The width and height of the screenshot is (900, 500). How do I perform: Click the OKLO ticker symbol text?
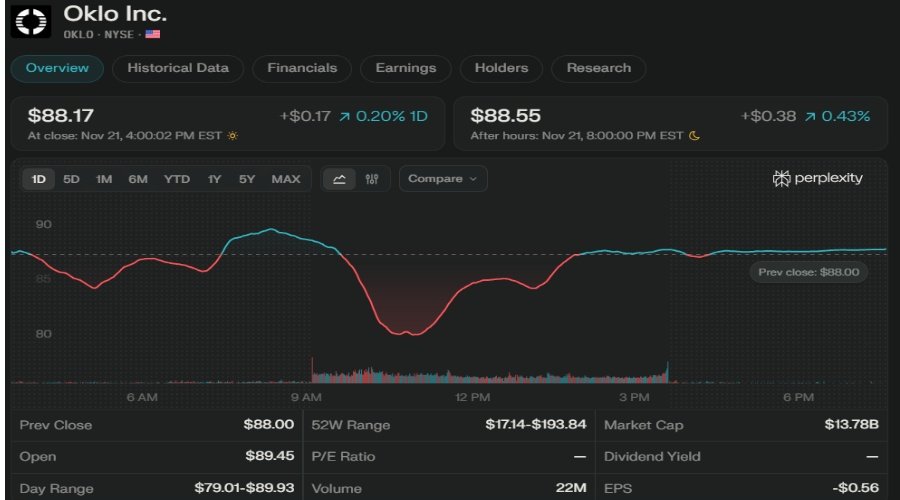pos(79,34)
